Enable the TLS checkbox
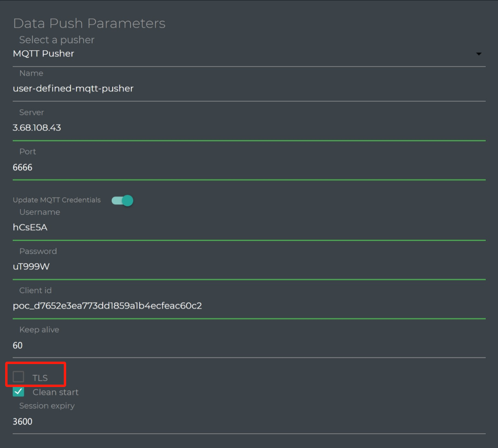The width and height of the screenshot is (498, 448). [19, 377]
